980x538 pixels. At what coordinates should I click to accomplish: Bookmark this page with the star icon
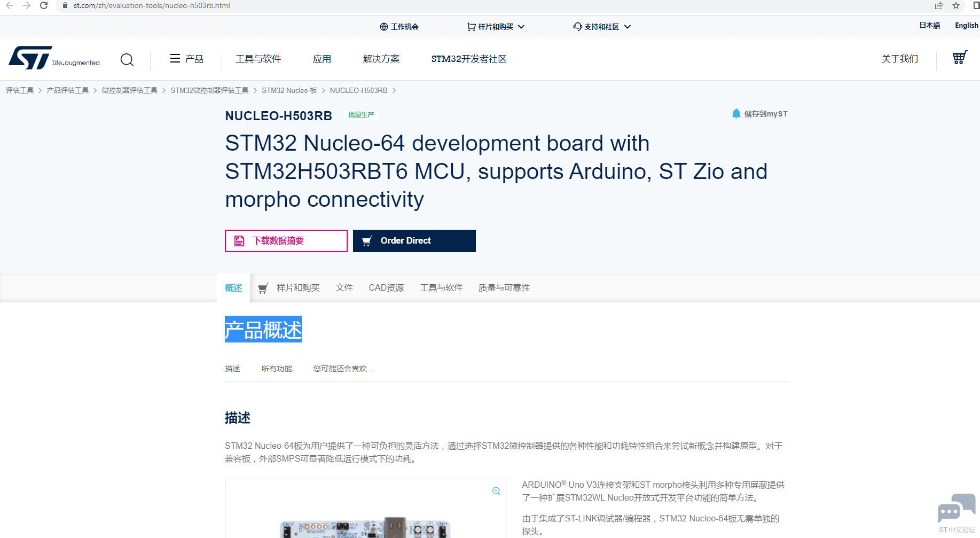coord(956,5)
